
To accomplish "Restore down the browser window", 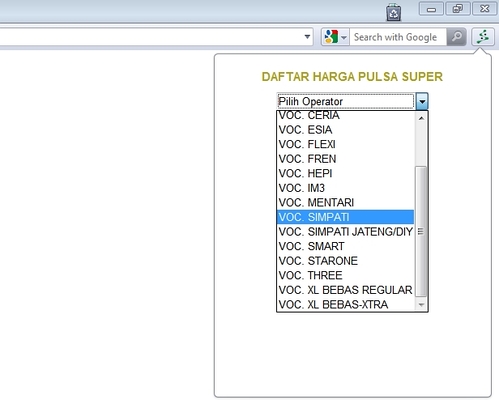I will pos(458,9).
